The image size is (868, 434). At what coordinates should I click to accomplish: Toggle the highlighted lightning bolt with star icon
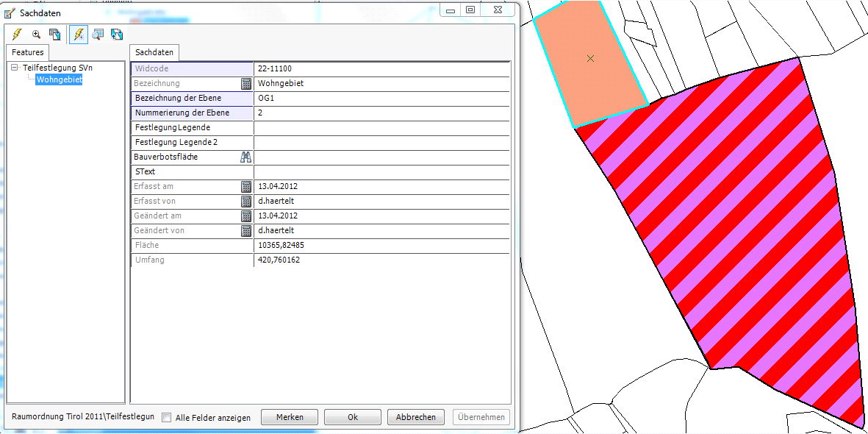[x=78, y=34]
